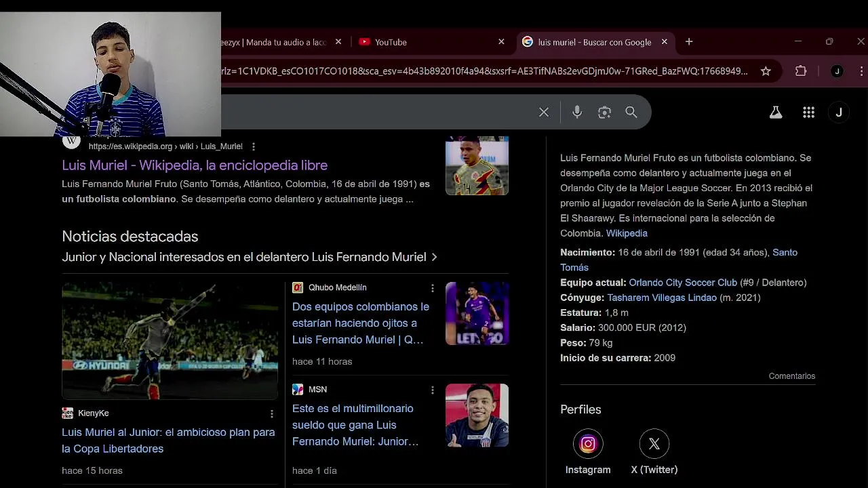Click 'hace 1 día' timestamp
868x488 pixels.
point(315,470)
